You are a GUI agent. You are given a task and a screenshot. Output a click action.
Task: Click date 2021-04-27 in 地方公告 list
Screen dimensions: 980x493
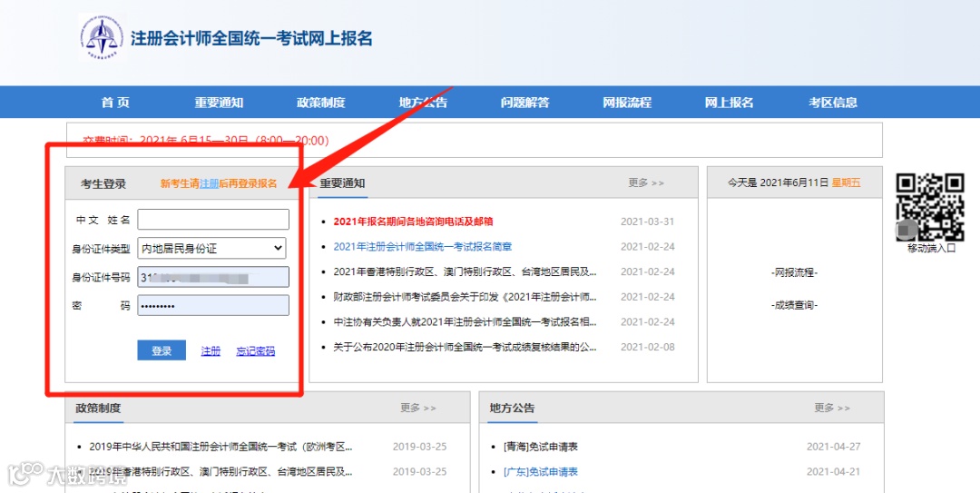(x=833, y=447)
